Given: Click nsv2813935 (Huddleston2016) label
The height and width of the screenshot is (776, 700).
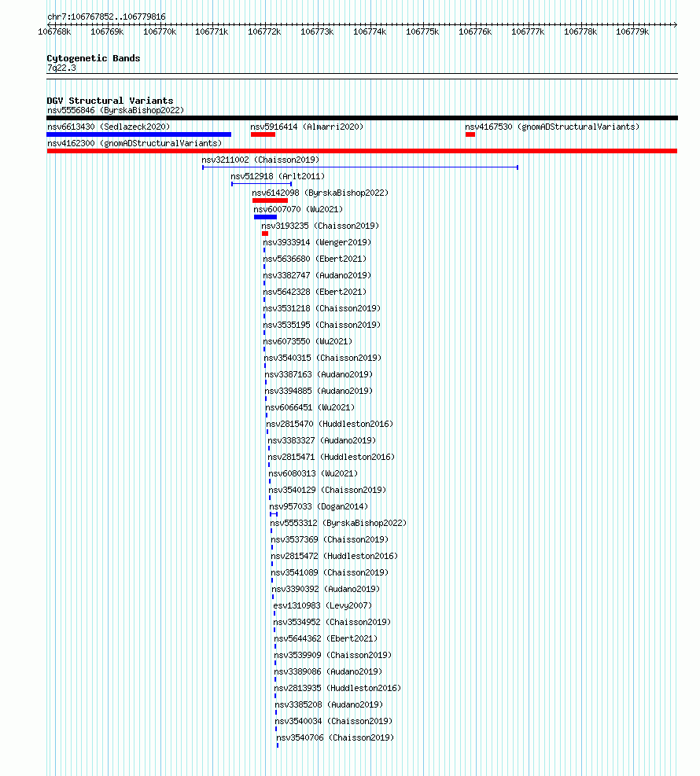Looking at the screenshot, I should (x=337, y=689).
